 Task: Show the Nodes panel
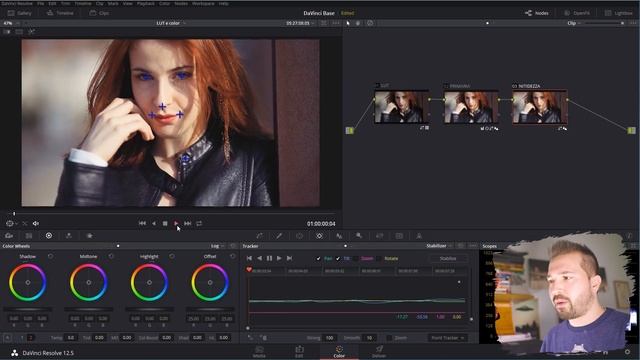pos(537,13)
